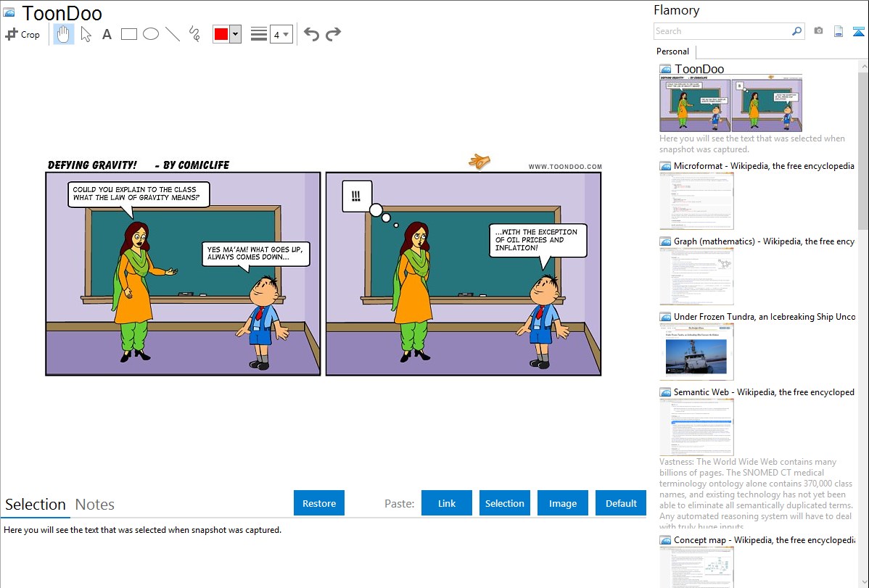Viewport: 869px width, 588px height.
Task: Click the ToonDoo page icon beside the title
Action: click(9, 12)
